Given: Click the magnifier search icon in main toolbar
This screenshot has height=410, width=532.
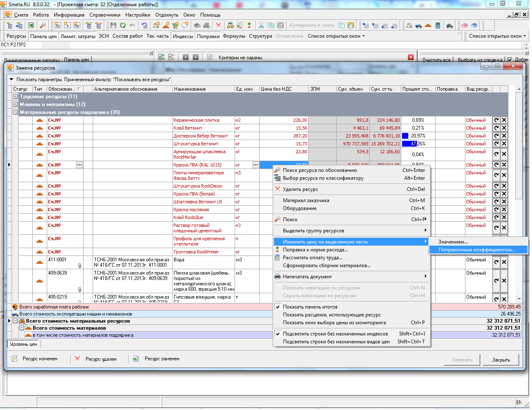Looking at the screenshot, I should [x=43, y=25].
